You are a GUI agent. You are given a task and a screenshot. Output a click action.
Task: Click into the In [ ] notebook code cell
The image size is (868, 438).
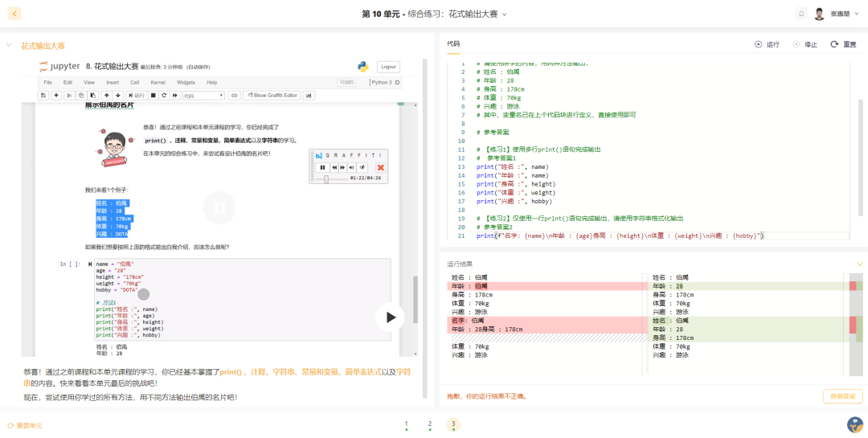[x=242, y=299]
